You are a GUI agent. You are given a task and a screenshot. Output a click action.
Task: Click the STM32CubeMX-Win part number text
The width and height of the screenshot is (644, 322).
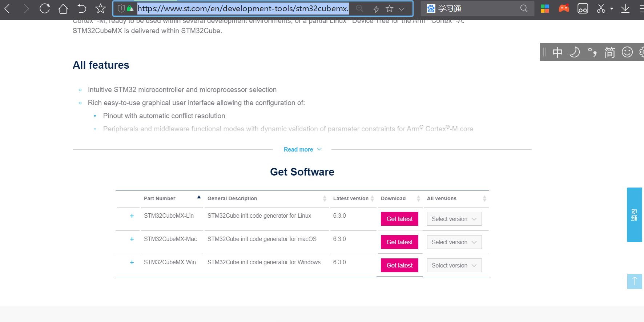tap(170, 262)
